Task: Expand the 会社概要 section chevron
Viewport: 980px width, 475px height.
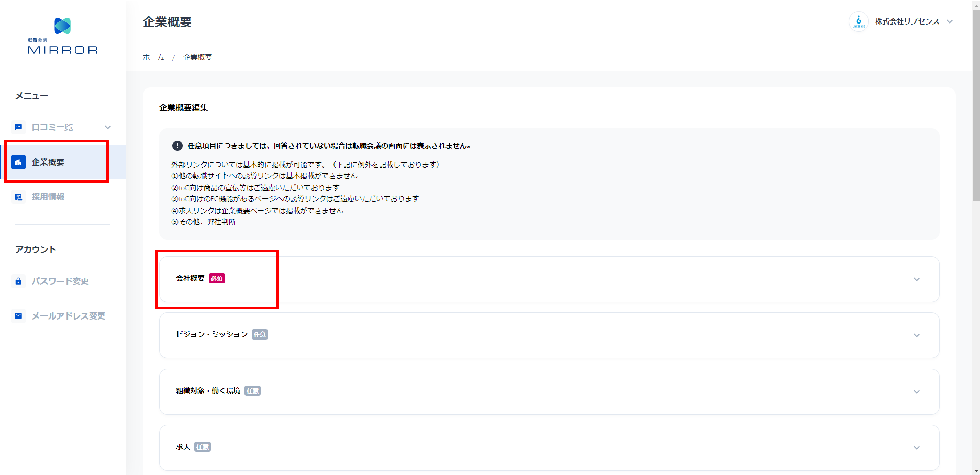Action: [x=916, y=279]
